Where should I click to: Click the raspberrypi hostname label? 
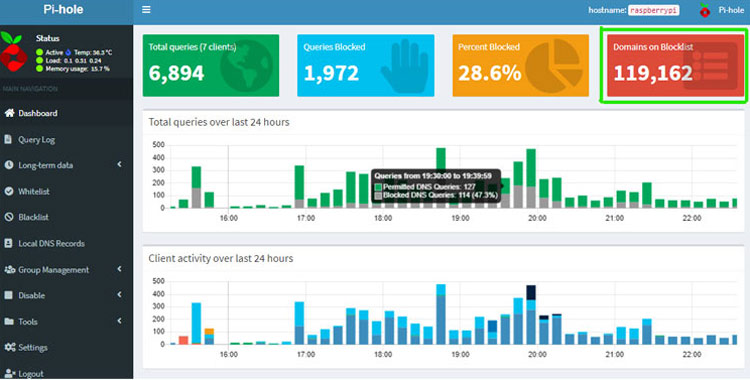[653, 10]
